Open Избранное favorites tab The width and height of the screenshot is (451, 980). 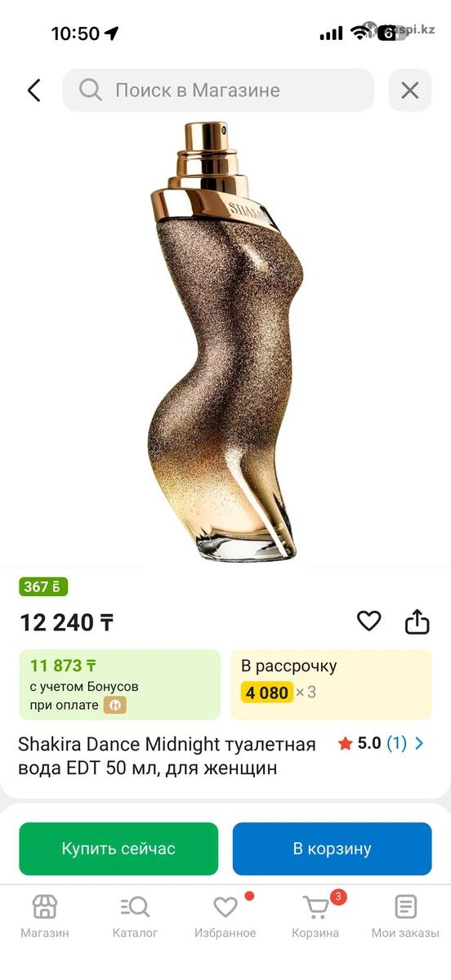click(x=225, y=915)
